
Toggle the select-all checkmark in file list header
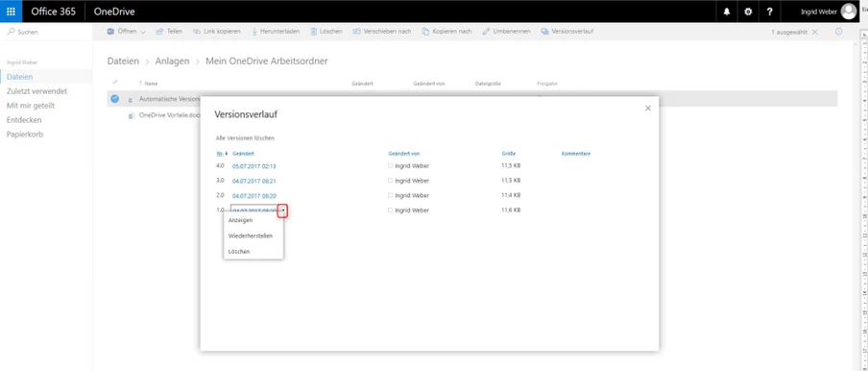pos(114,82)
